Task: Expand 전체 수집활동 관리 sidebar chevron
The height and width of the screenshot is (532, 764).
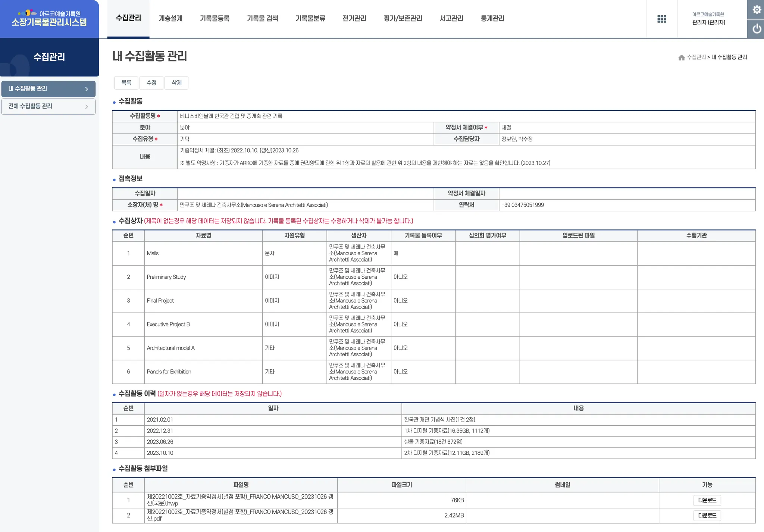Action: click(87, 107)
